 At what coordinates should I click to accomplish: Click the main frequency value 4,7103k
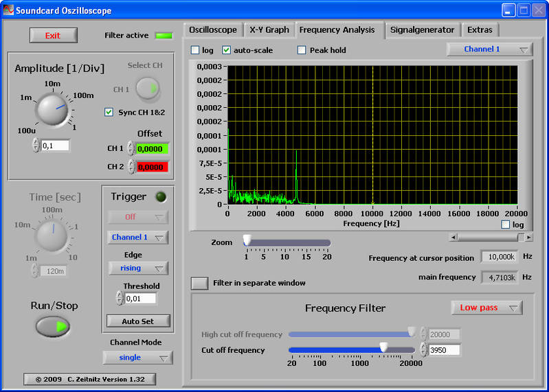coord(501,277)
